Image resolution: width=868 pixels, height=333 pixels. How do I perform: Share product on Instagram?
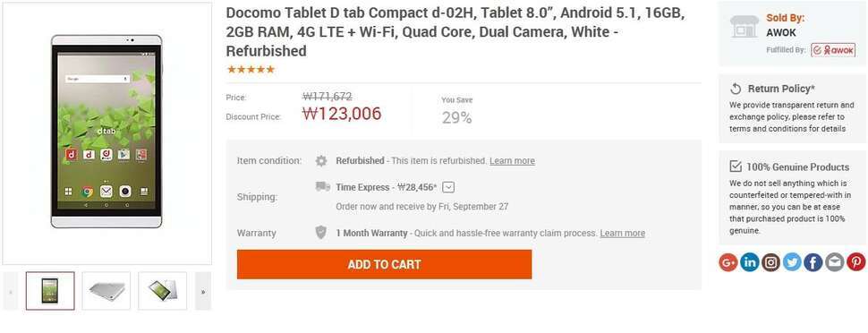(770, 261)
